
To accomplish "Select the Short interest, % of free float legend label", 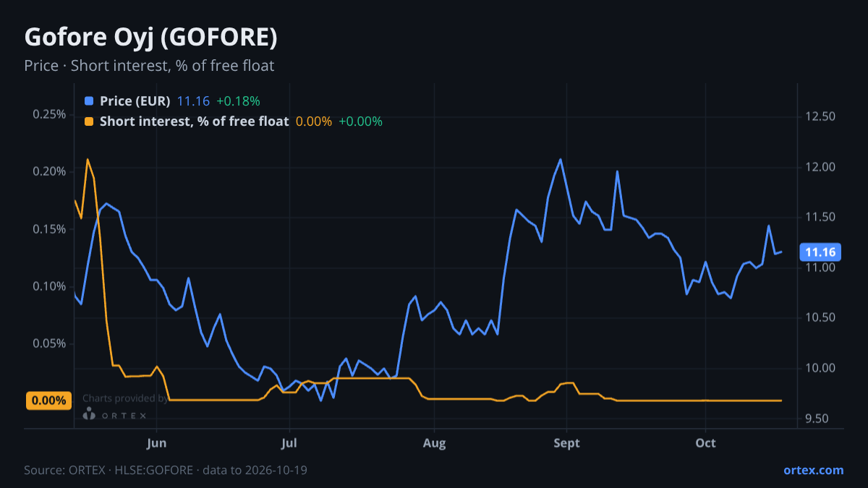I will point(194,121).
